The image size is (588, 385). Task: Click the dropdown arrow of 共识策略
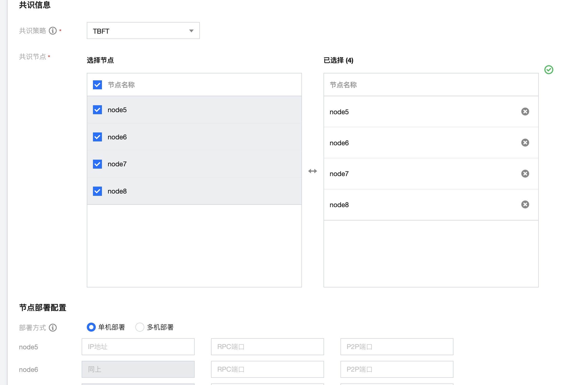tap(191, 31)
